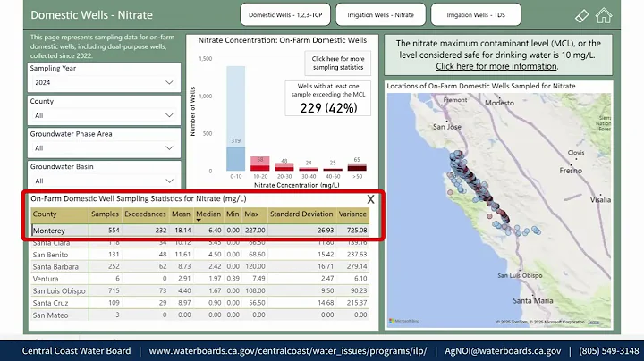Image resolution: width=644 pixels, height=361 pixels.
Task: Click Monterey's 227.00 max value cell
Action: [x=255, y=231]
